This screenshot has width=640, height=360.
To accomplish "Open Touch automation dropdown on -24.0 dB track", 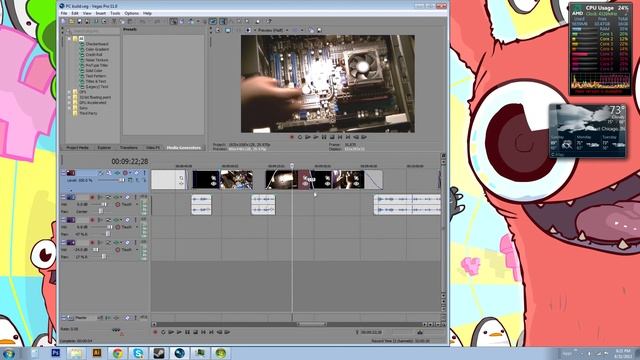I will (x=137, y=249).
